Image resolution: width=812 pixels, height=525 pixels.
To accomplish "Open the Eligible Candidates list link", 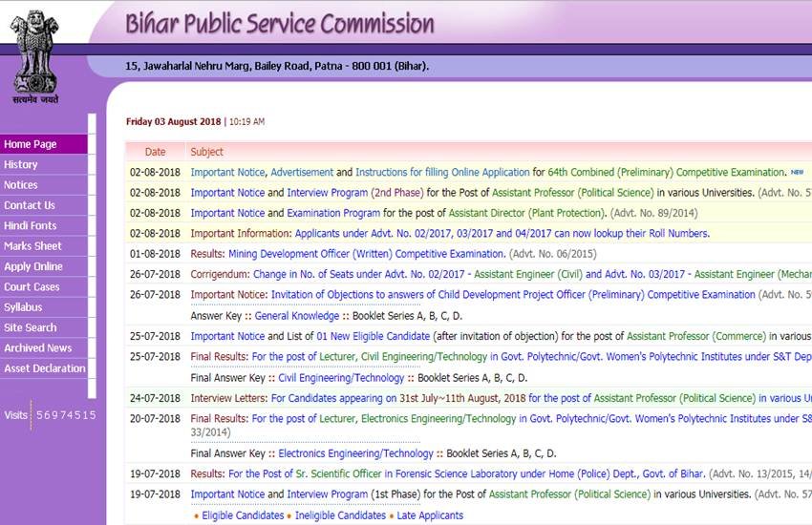I will (243, 515).
